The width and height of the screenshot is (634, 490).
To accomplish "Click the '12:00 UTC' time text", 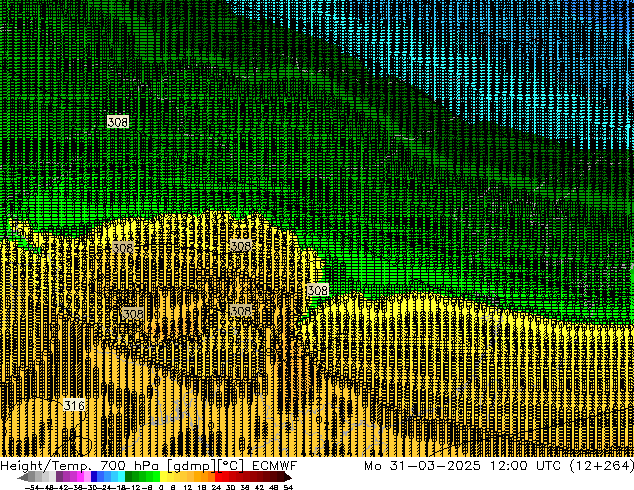I will click(525, 466).
